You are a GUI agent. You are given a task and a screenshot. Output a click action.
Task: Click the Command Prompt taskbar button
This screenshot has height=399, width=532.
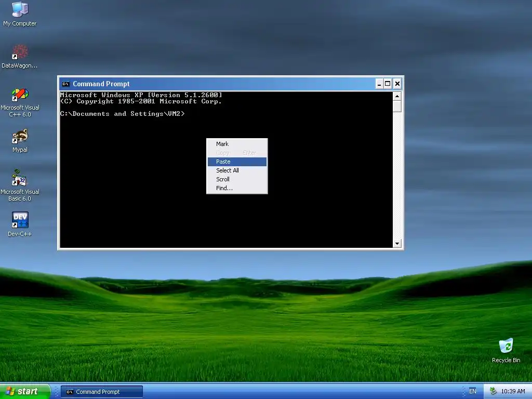point(102,392)
